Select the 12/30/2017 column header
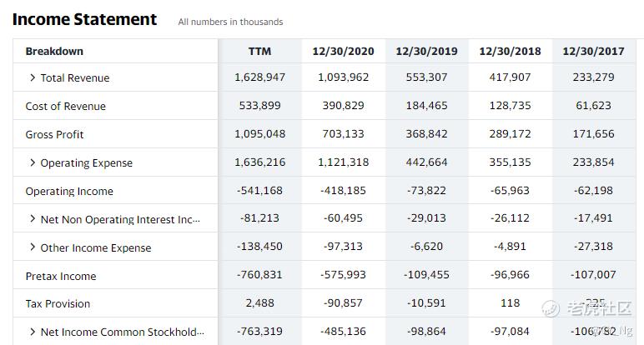 tap(593, 51)
